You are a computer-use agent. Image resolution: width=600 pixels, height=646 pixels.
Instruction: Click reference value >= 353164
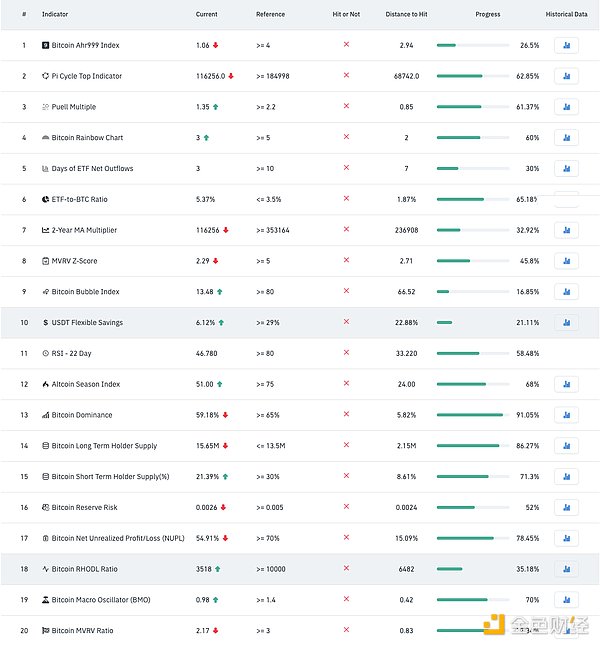(x=273, y=230)
